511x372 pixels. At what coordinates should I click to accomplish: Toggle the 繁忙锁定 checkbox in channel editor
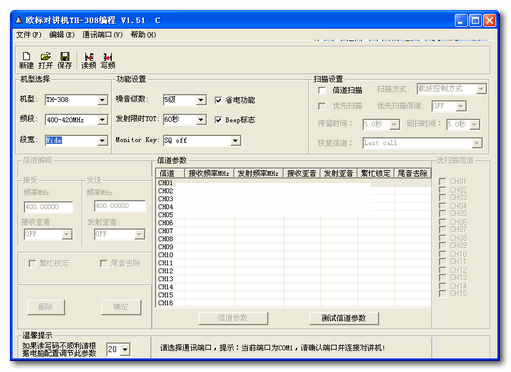32,264
